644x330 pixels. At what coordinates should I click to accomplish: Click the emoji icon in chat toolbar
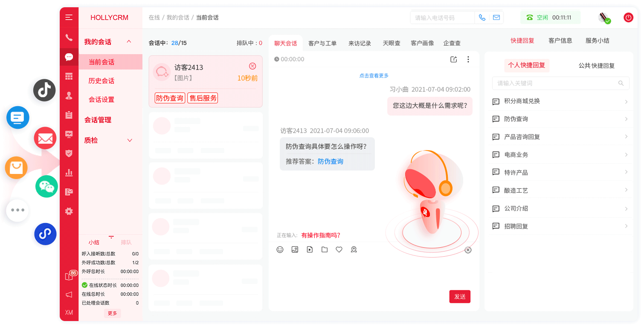click(280, 250)
